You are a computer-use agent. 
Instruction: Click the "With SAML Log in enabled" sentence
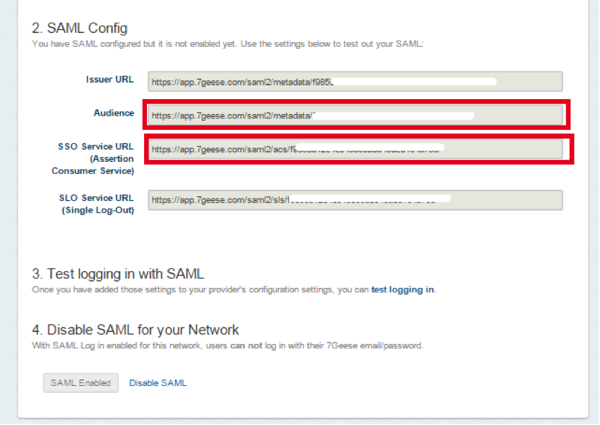point(150,346)
